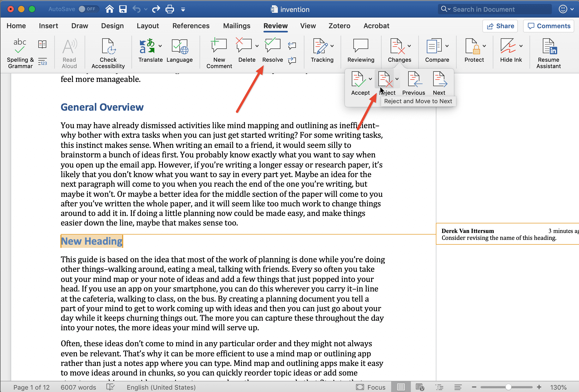Click the Changes group icon
The height and width of the screenshot is (392, 579).
point(398,46)
